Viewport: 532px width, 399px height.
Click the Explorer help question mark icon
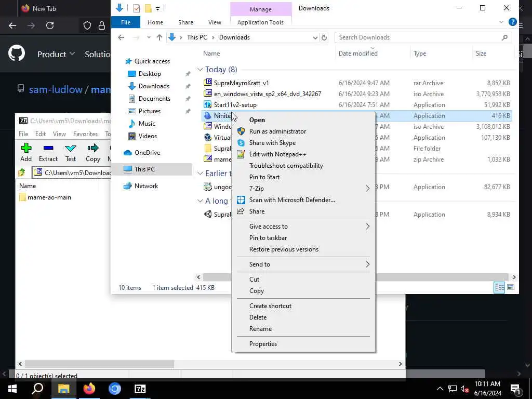(513, 22)
